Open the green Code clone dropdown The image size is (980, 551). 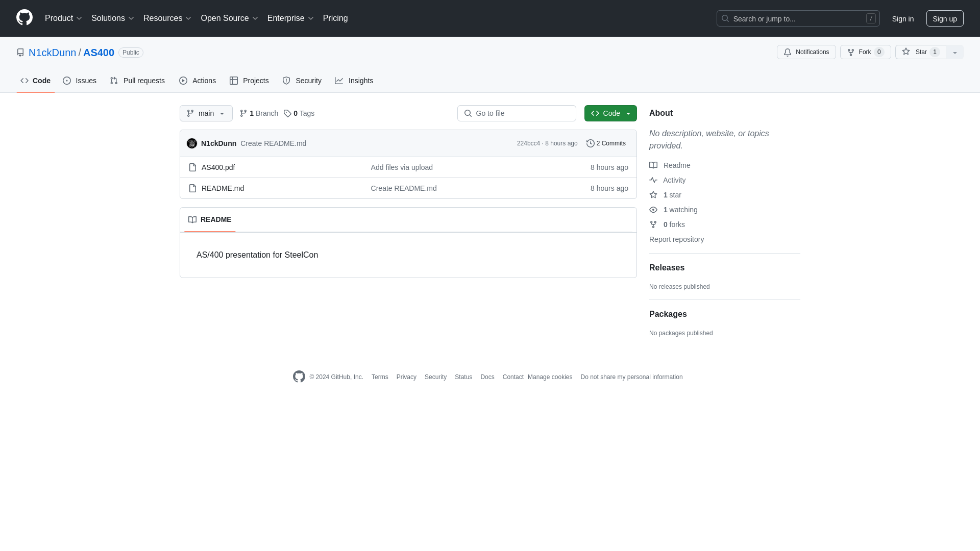610,113
